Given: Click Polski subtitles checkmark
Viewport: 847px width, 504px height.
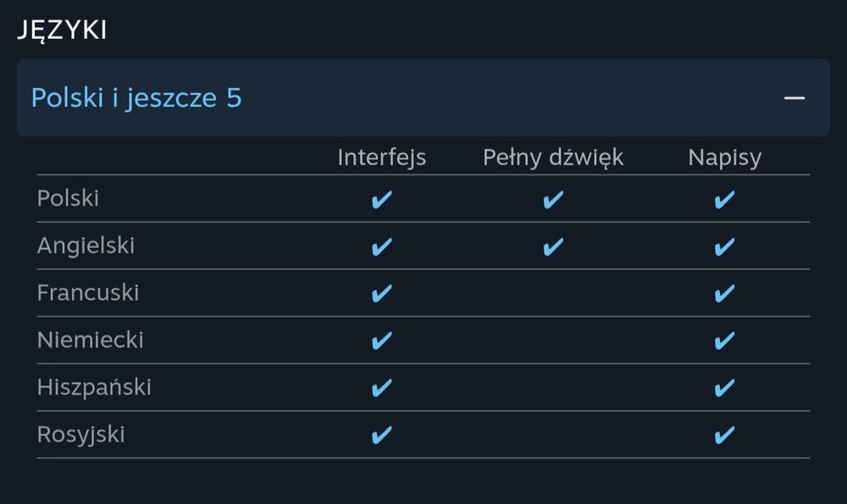Looking at the screenshot, I should 724,200.
